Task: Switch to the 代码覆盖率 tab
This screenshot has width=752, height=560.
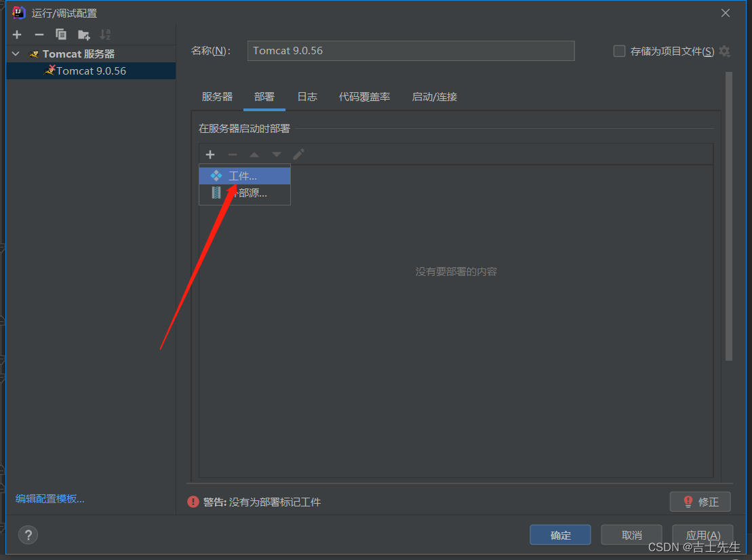Action: pos(365,97)
